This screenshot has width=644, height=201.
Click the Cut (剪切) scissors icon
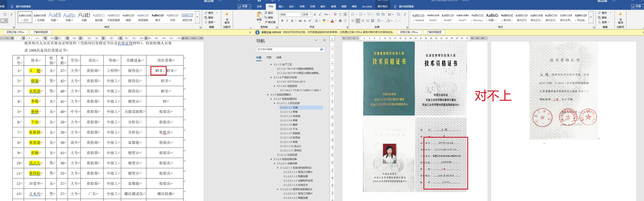pos(266,13)
